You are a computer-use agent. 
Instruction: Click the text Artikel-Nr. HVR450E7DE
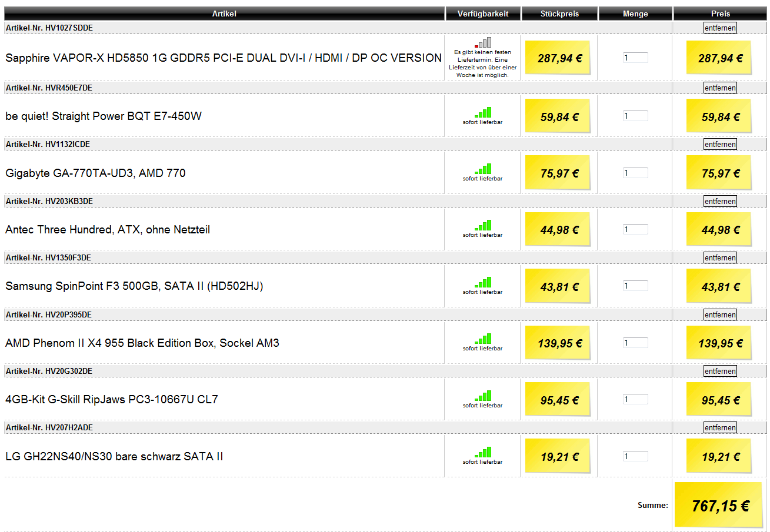coord(49,88)
